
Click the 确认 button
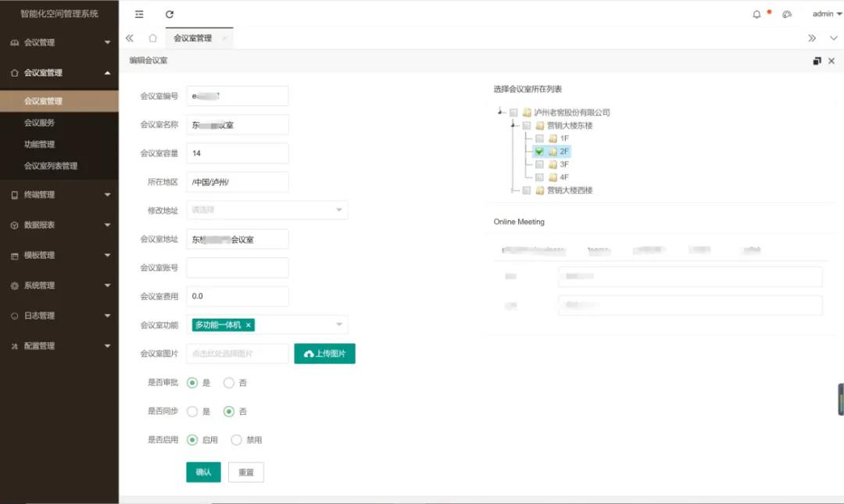pos(203,472)
